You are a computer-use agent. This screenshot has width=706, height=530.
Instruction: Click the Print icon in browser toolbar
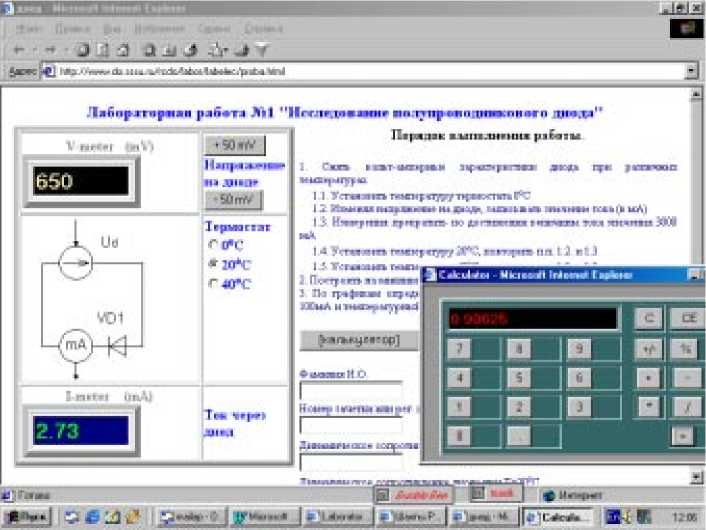click(x=242, y=50)
